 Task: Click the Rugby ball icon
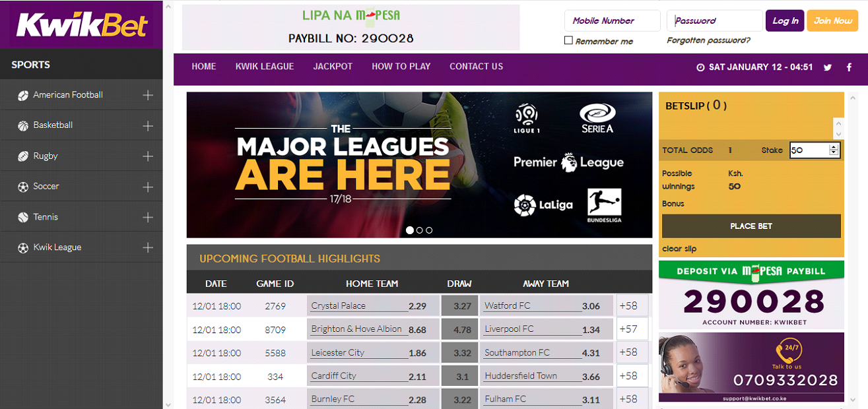pyautogui.click(x=22, y=156)
